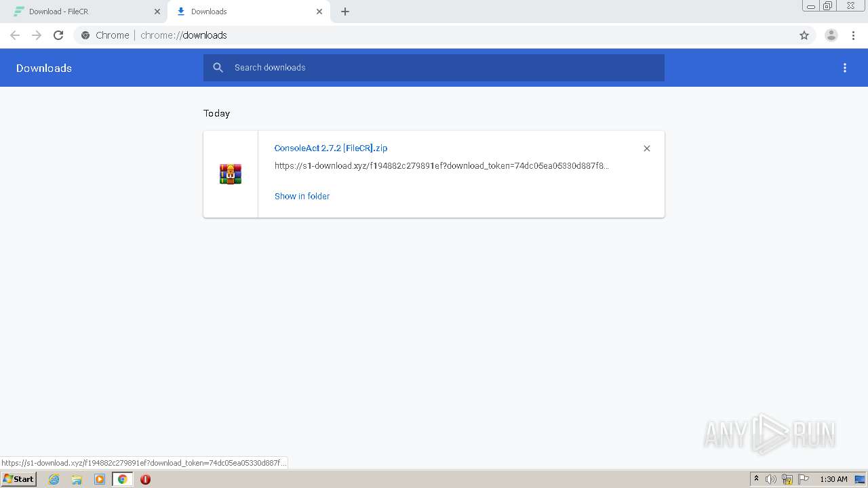
Task: Click the Show desktop button
Action: tap(860, 479)
